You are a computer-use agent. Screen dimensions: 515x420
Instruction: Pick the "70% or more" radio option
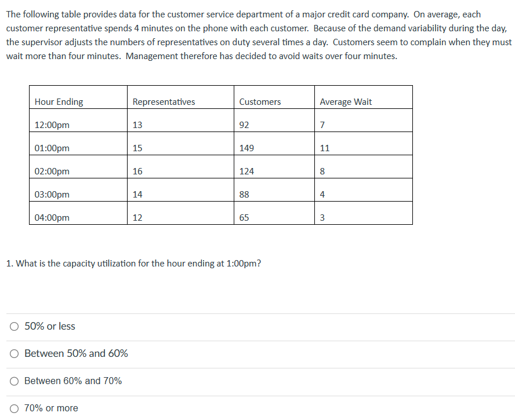(13, 408)
